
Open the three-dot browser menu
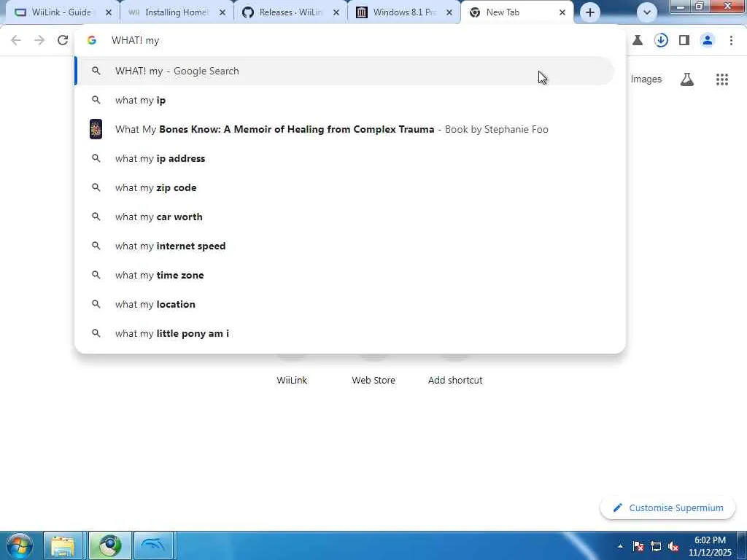click(x=731, y=41)
